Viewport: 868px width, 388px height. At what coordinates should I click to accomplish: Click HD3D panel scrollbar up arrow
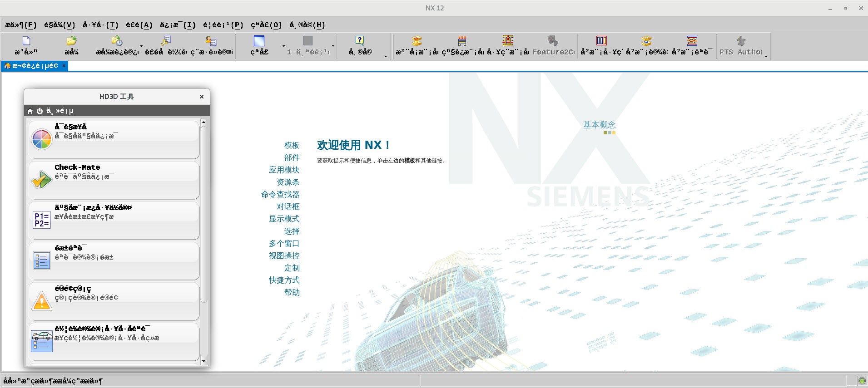[203, 122]
